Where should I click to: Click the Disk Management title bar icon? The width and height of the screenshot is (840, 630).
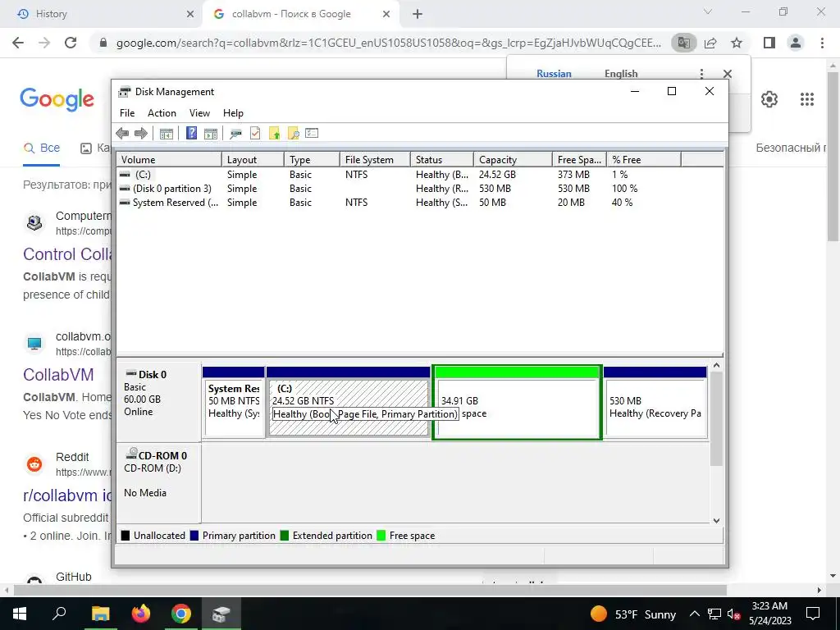coord(125,92)
